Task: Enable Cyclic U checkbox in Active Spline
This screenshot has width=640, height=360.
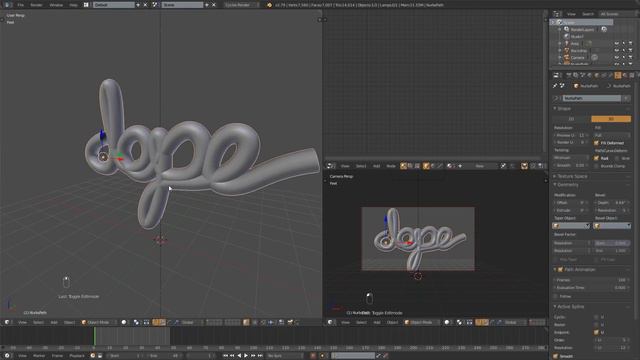Action: click(596, 317)
